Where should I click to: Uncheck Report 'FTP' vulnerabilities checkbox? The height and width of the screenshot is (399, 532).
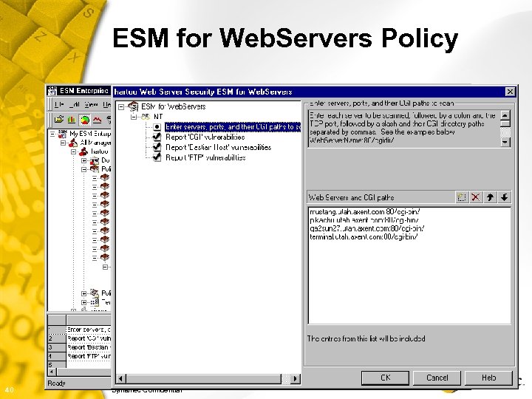[x=157, y=157]
